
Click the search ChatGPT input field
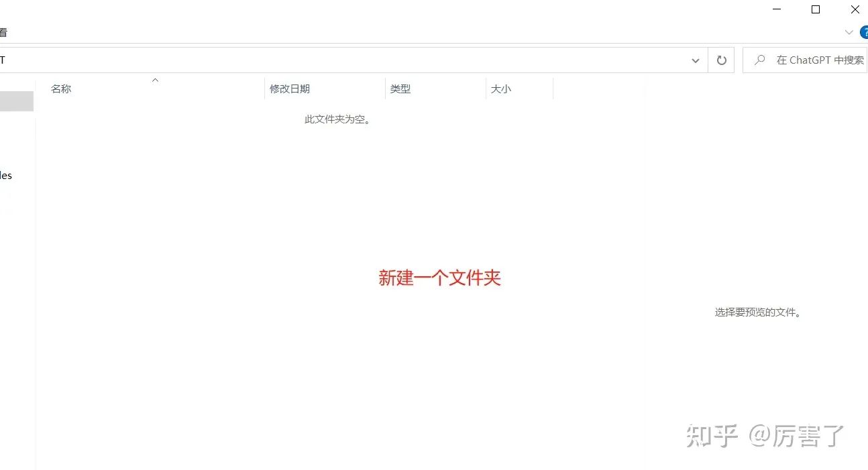coord(805,60)
